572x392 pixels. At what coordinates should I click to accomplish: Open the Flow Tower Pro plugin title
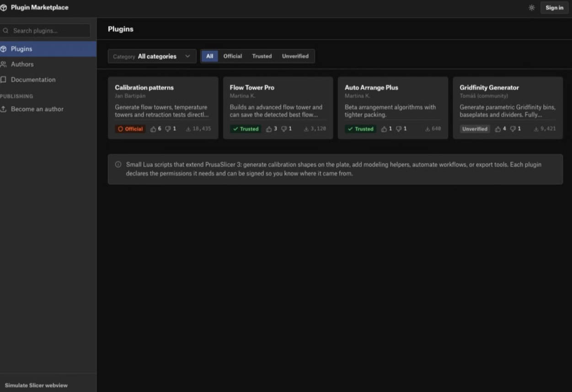pos(252,87)
